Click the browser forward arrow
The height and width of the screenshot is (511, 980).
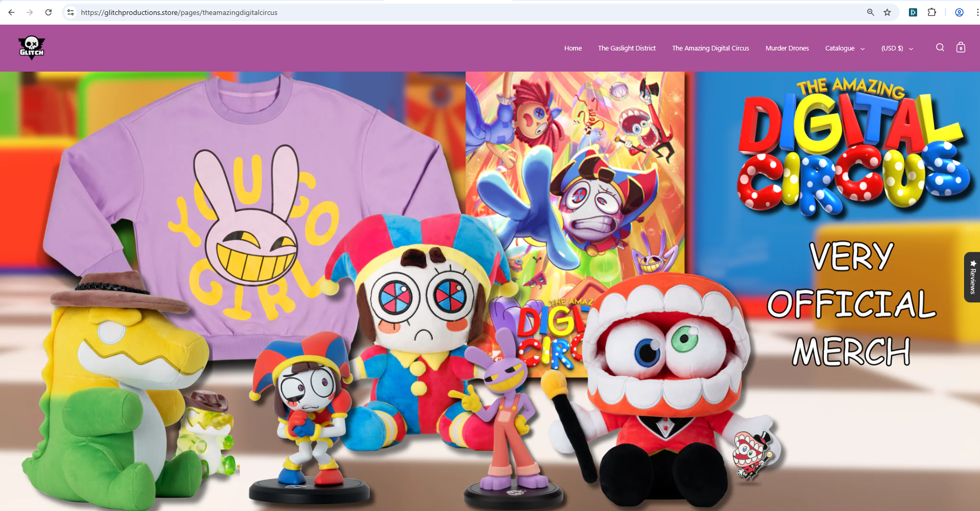point(30,12)
